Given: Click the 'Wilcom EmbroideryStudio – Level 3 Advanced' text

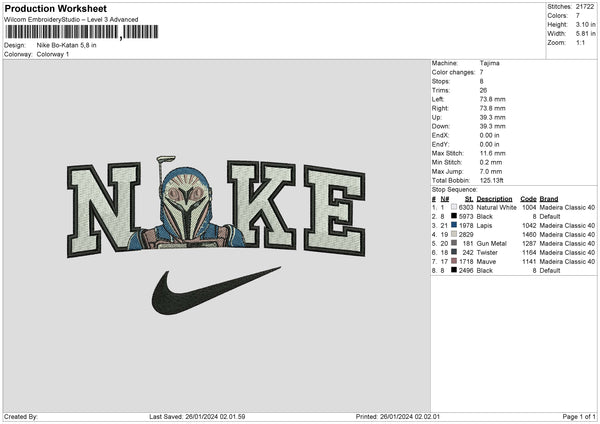Looking at the screenshot, I should click(x=71, y=20).
